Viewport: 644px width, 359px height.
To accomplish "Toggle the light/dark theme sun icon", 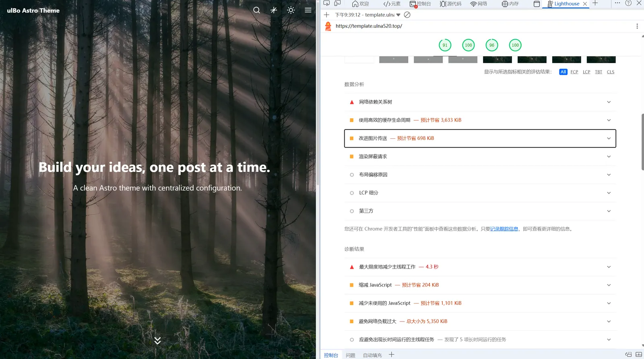I will (x=291, y=10).
